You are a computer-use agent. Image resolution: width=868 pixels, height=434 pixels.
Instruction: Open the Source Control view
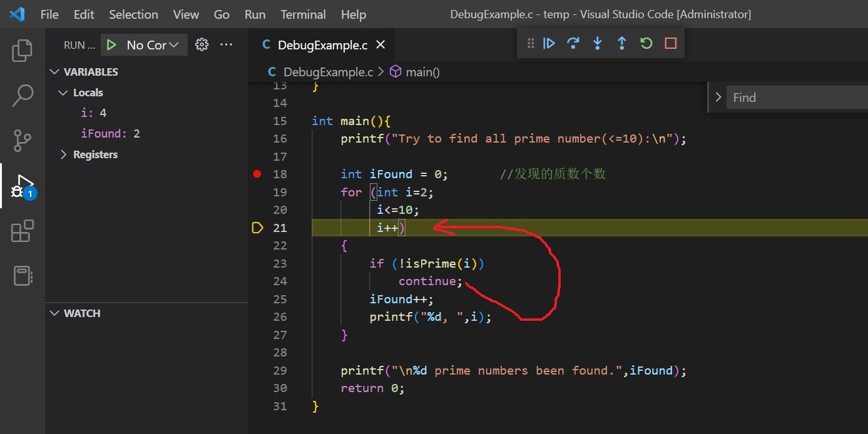(23, 141)
